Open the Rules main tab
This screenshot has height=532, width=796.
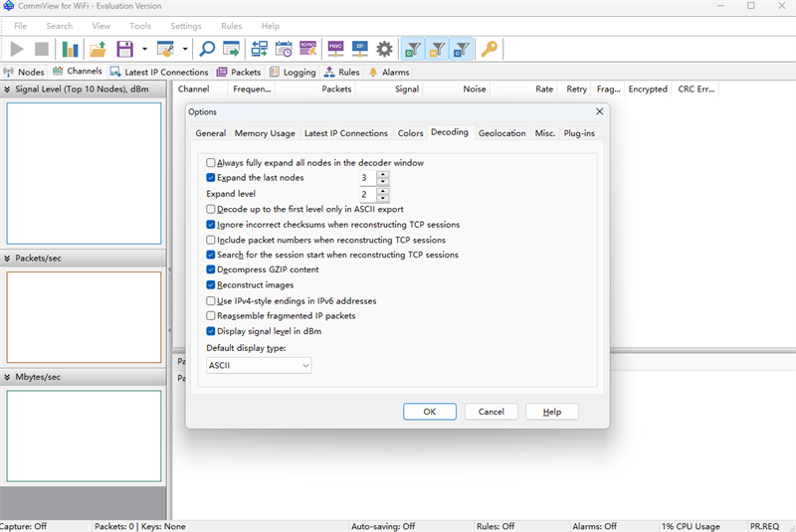coord(342,72)
